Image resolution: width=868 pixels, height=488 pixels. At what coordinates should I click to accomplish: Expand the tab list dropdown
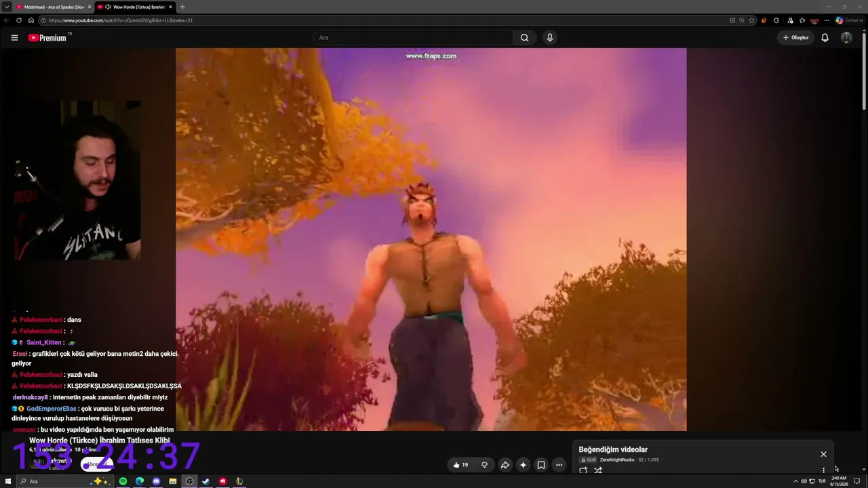[7, 7]
